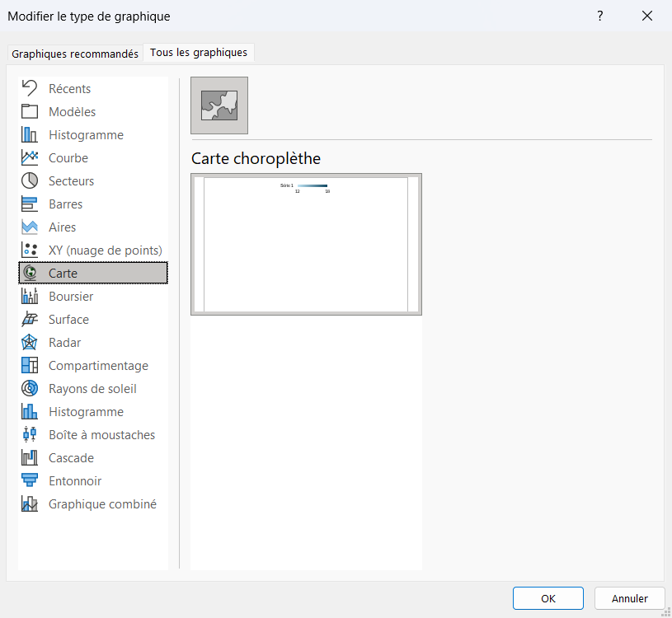
Task: Choose the first Histogramme column chart icon
Action: click(x=30, y=134)
